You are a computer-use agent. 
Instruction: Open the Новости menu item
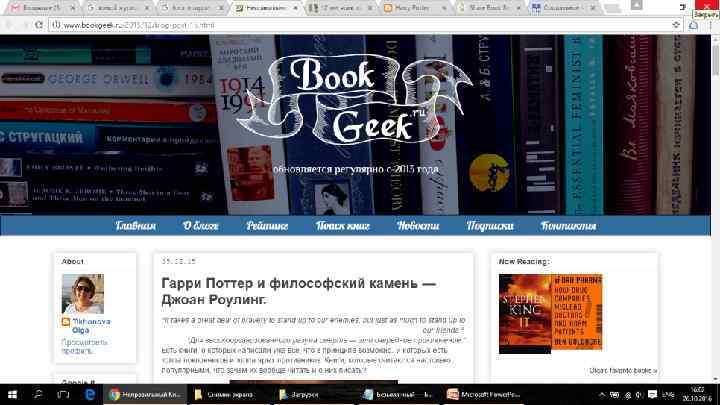coord(418,226)
